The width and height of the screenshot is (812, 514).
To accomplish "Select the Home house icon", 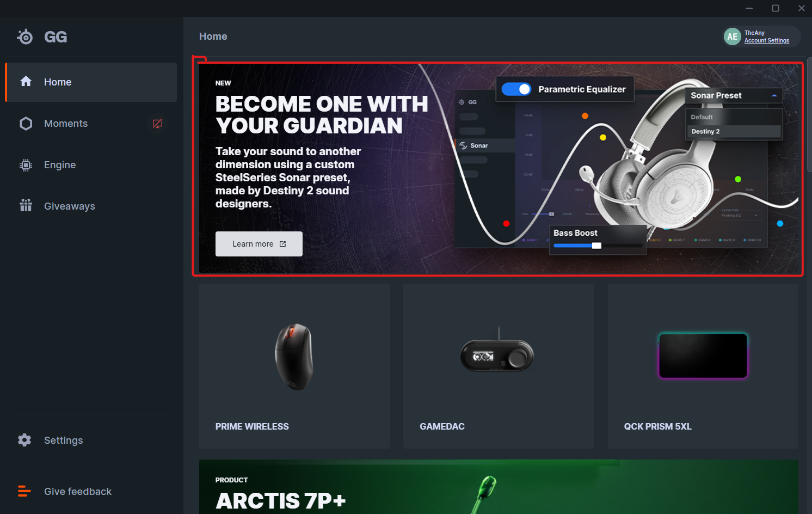I will click(x=26, y=82).
